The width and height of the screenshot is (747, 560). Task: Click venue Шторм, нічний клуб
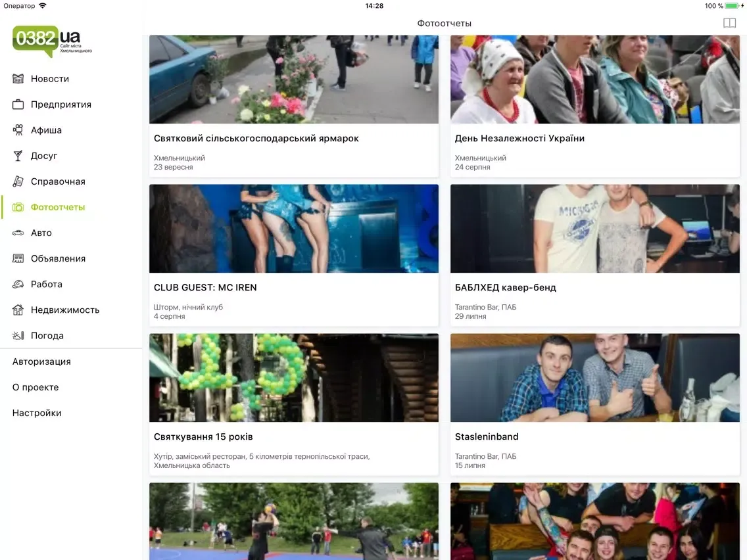coord(188,307)
